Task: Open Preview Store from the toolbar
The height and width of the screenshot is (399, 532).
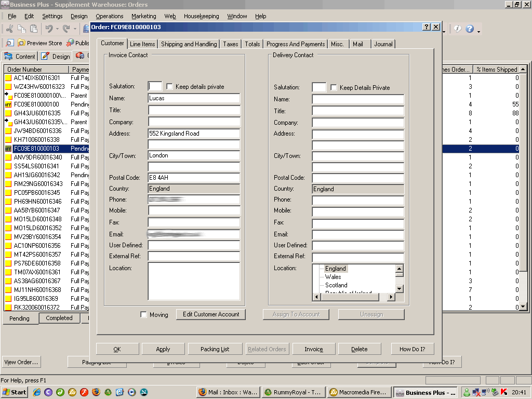Action: pyautogui.click(x=39, y=43)
